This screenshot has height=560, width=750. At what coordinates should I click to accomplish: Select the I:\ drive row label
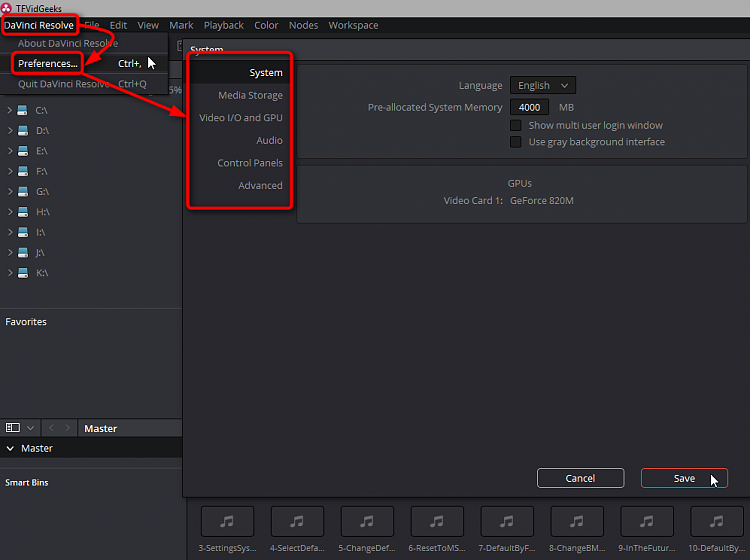pyautogui.click(x=41, y=232)
